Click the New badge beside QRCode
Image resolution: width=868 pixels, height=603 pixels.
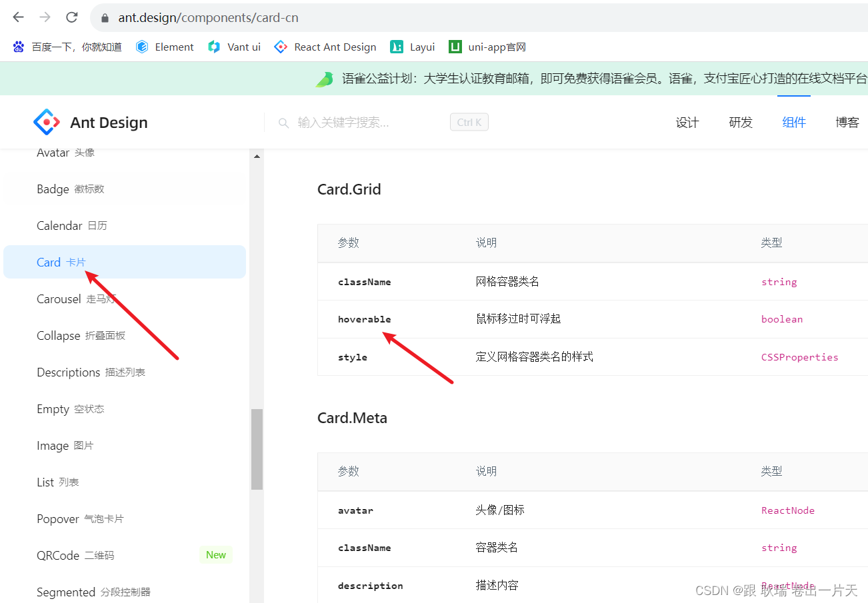(216, 555)
